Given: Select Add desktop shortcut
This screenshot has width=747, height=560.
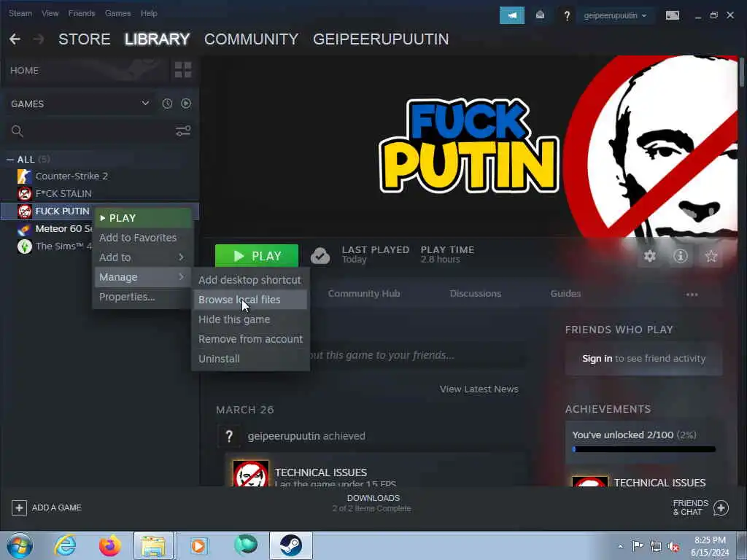Looking at the screenshot, I should coord(250,280).
